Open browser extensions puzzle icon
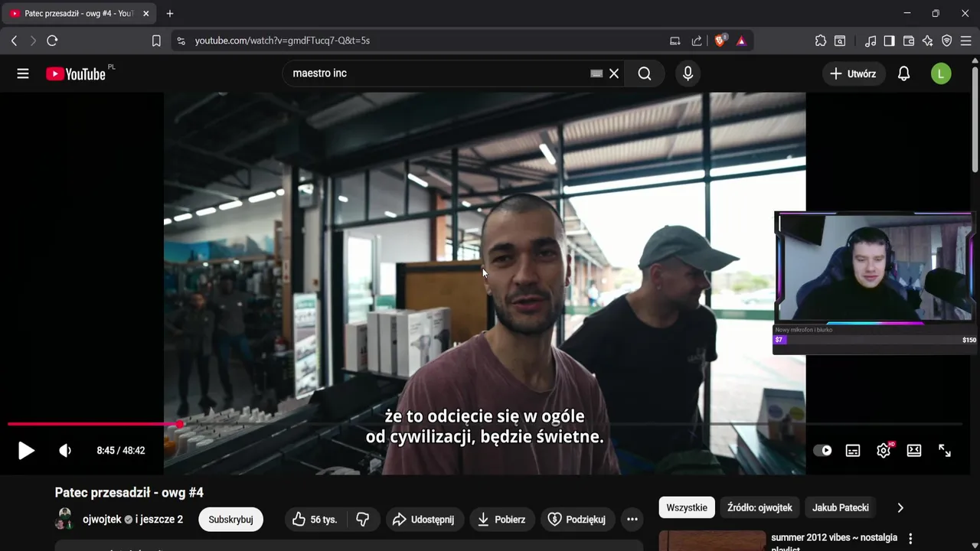Image resolution: width=980 pixels, height=551 pixels. [x=821, y=41]
